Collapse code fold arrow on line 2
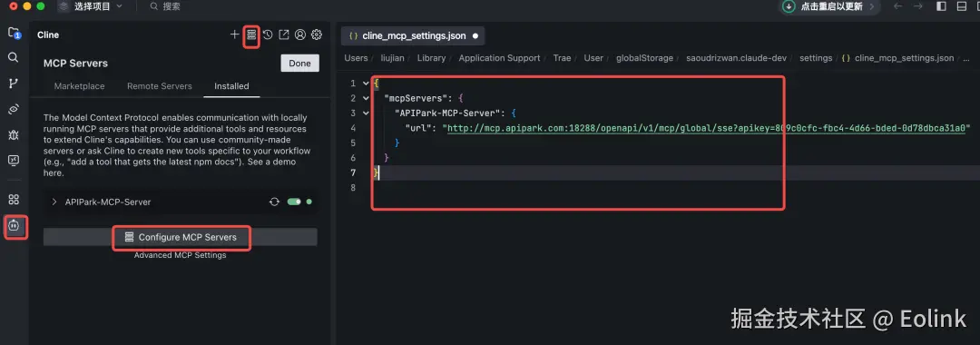Viewport: 980px width, 345px height. [x=366, y=98]
